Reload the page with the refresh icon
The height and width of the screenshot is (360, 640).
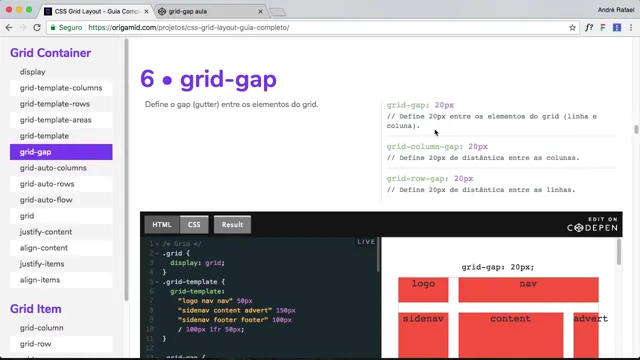37,27
